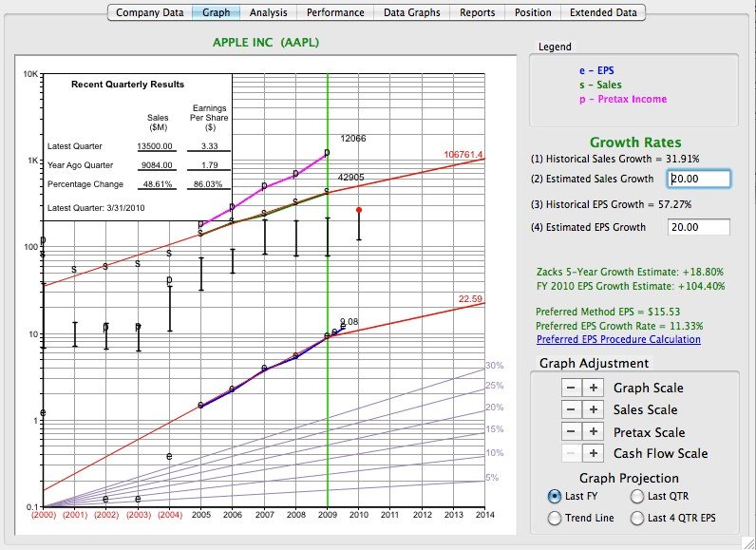Select the Last QTR projection option
Screen dimensions: 756x550
637,496
